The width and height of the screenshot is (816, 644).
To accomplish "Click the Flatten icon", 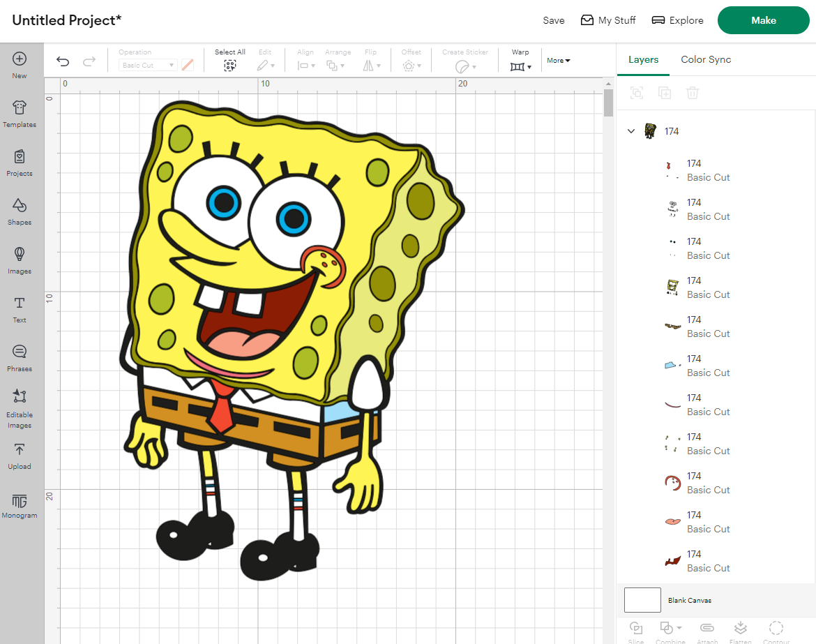I will (x=741, y=628).
